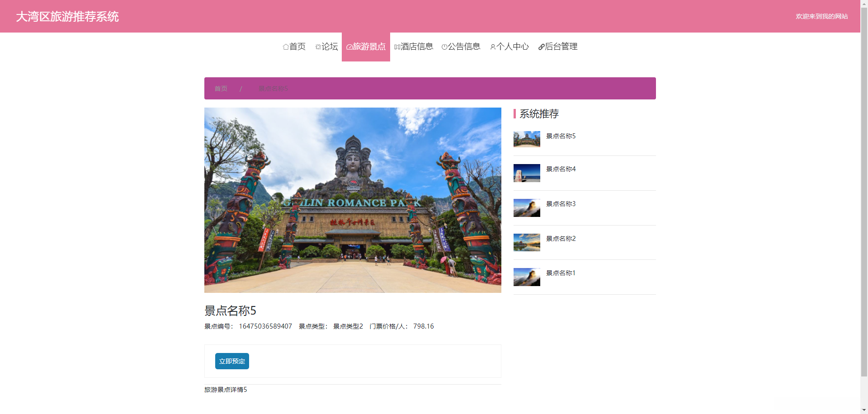Click the 欢迎来到我的网站 welcome text

point(822,16)
